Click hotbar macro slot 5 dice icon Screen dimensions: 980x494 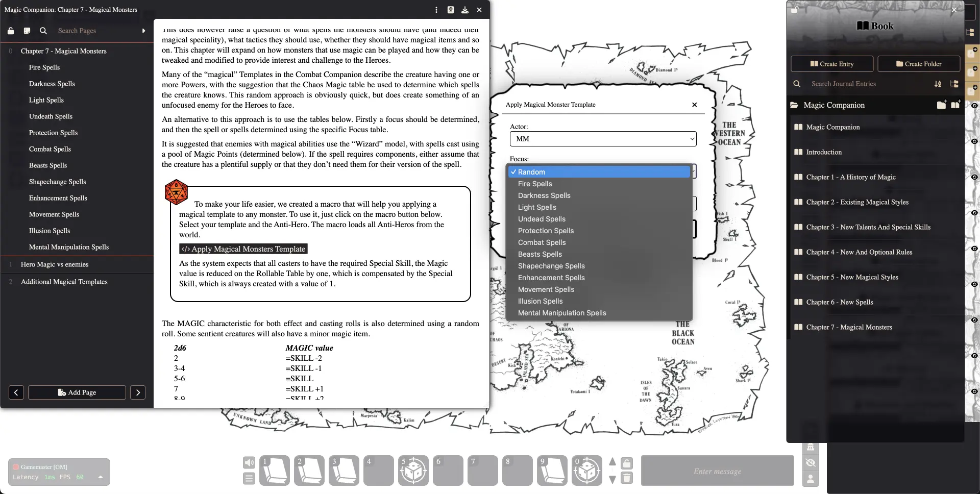tap(413, 471)
